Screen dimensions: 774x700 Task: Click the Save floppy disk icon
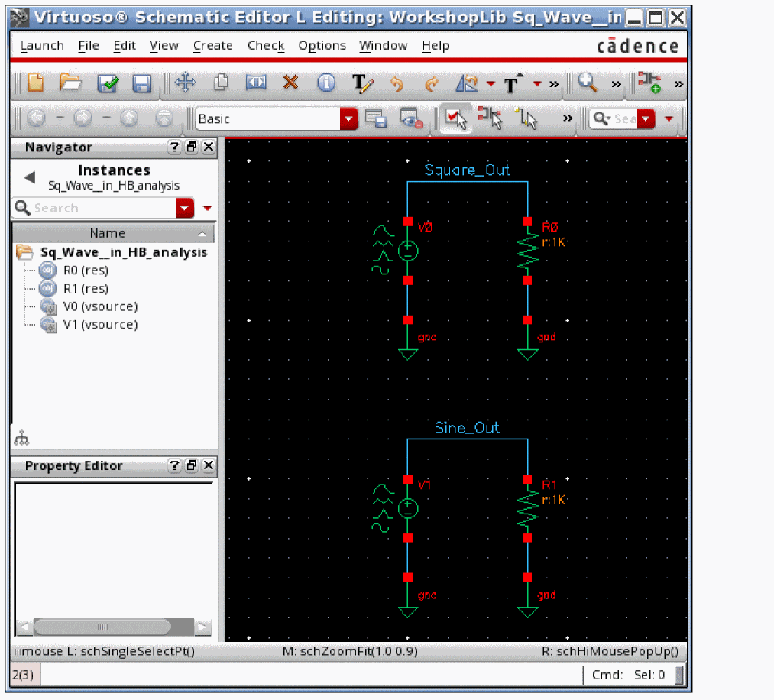(142, 83)
